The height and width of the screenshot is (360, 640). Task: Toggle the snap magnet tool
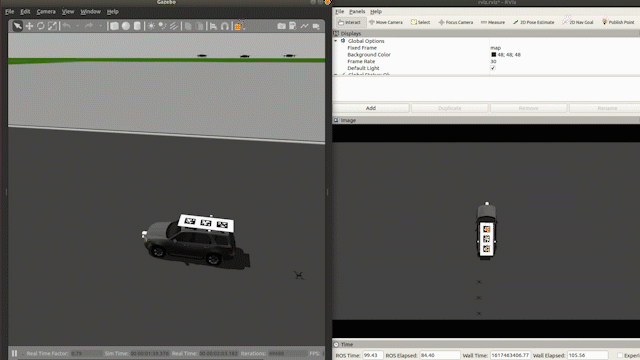[x=225, y=26]
